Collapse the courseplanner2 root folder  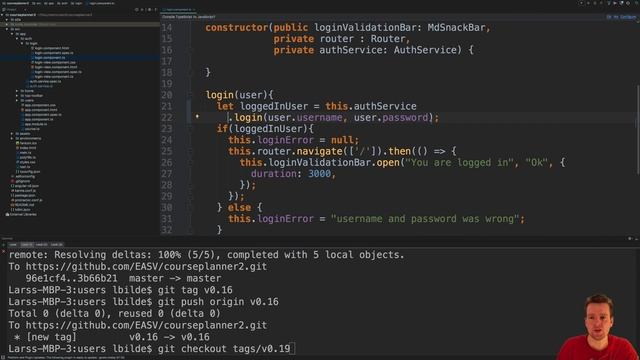coord(2,15)
